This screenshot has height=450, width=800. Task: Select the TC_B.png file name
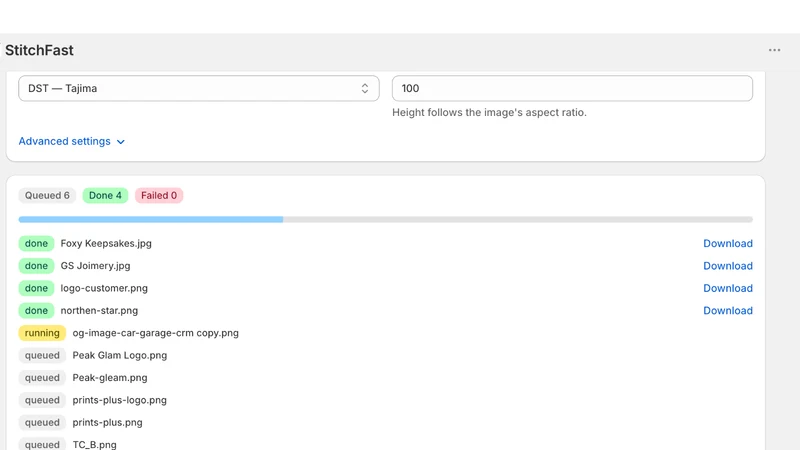(94, 445)
